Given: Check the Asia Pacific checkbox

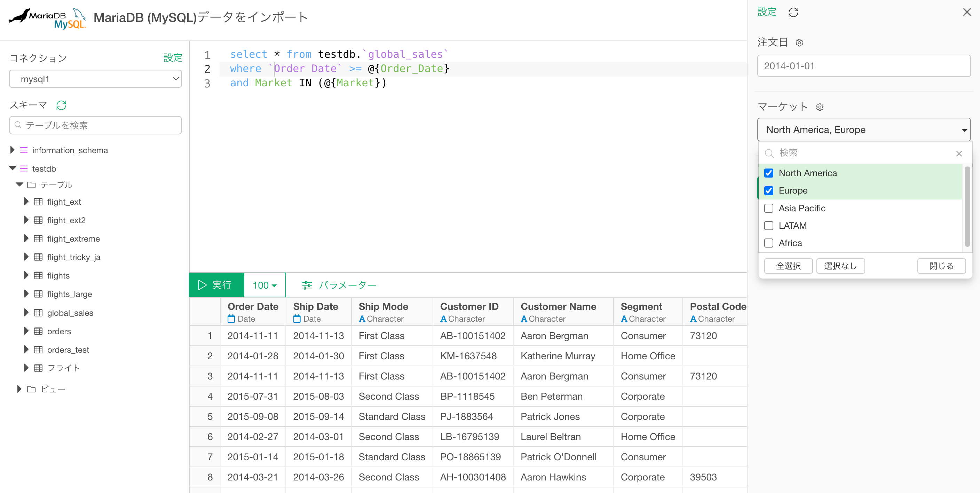Looking at the screenshot, I should coord(768,208).
